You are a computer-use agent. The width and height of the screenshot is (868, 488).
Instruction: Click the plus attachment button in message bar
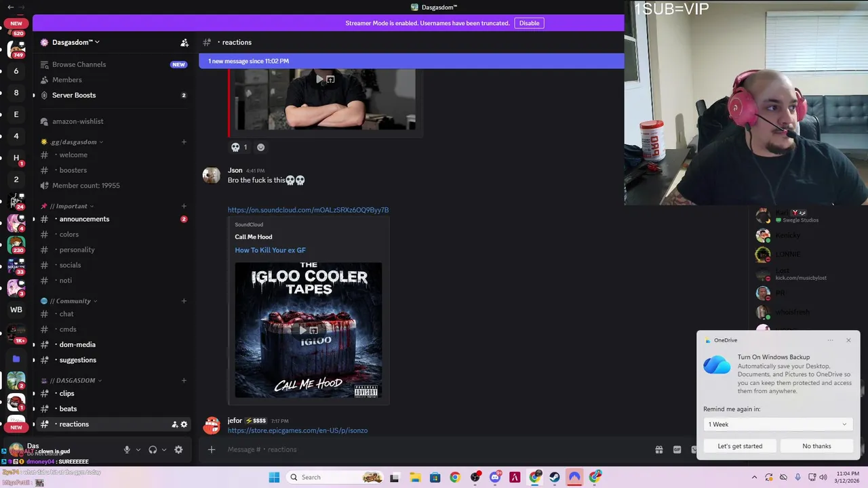211,449
